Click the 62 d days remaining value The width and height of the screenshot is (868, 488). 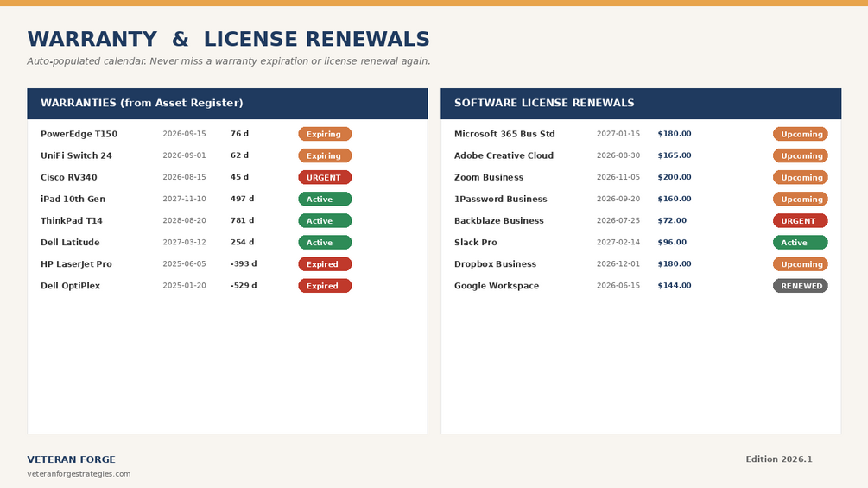coord(240,155)
